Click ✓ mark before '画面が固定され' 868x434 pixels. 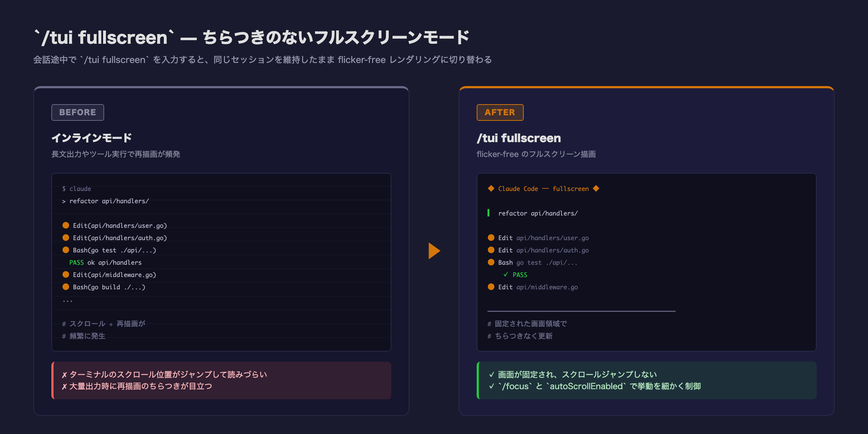pos(492,375)
